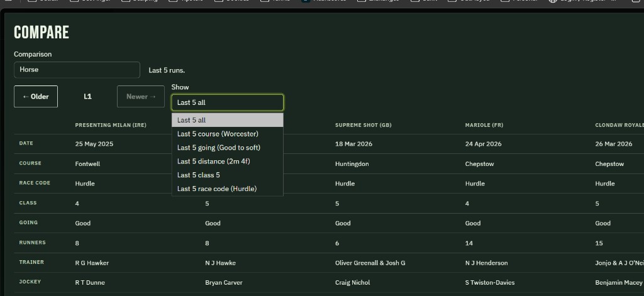
Task: Click the date 26 Mar 2026
Action: 614,144
